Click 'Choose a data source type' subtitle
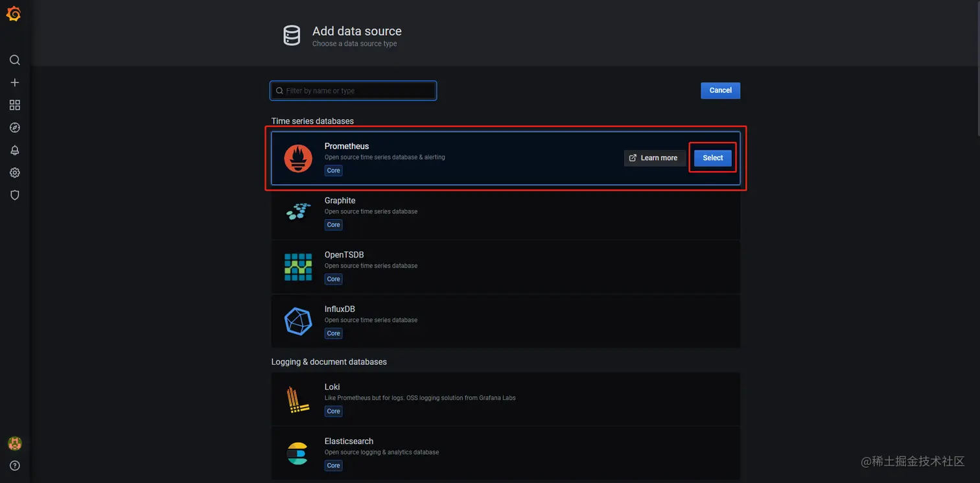Image resolution: width=980 pixels, height=483 pixels. pos(355,44)
